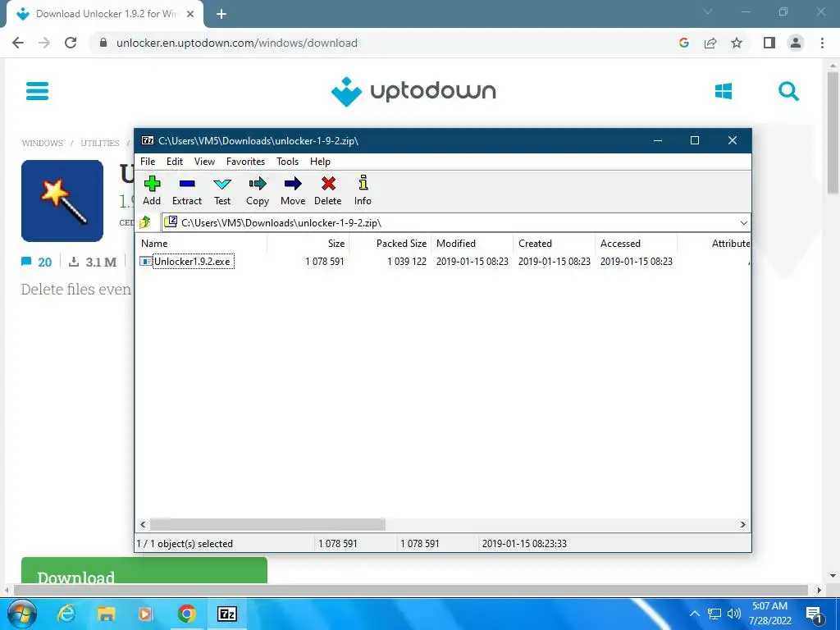840x630 pixels.
Task: Select the Download Unlocker Chrome tab
Action: coord(105,14)
